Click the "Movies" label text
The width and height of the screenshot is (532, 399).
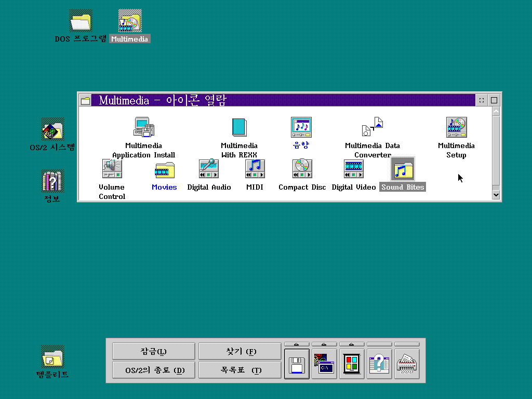click(x=164, y=187)
